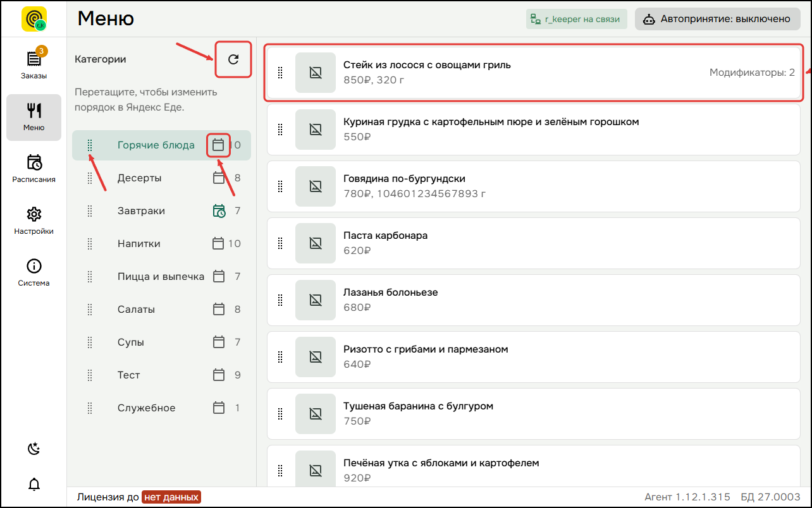The height and width of the screenshot is (508, 812).
Task: Click the calendar icon for Салаты
Action: pos(219,310)
